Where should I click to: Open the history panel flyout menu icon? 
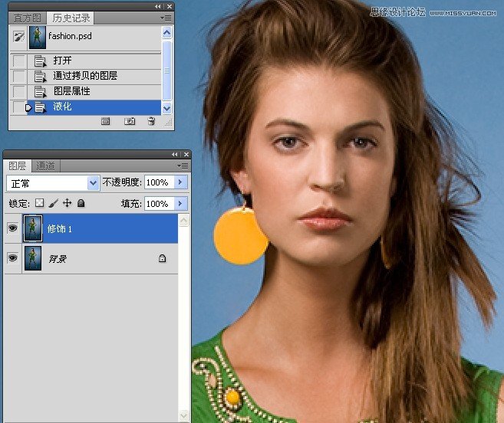(166, 17)
